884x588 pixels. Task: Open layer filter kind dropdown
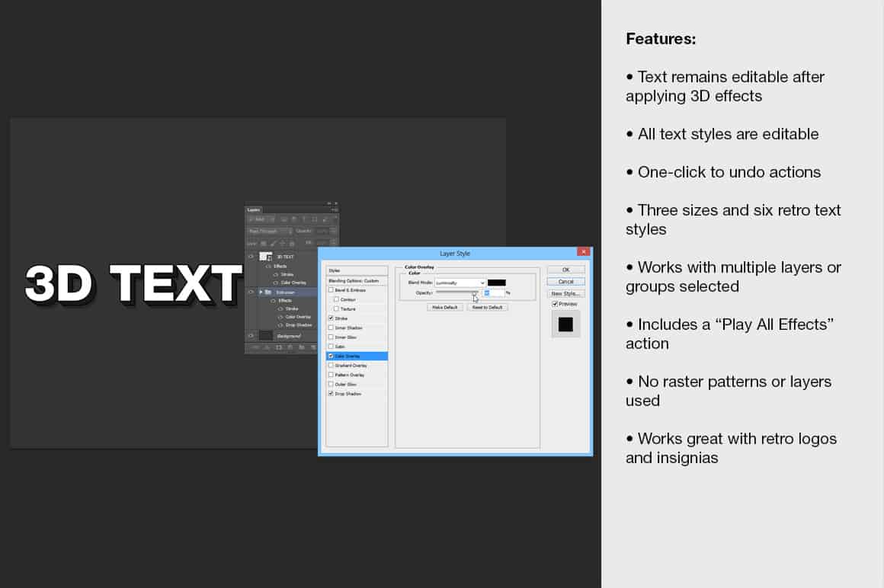262,219
